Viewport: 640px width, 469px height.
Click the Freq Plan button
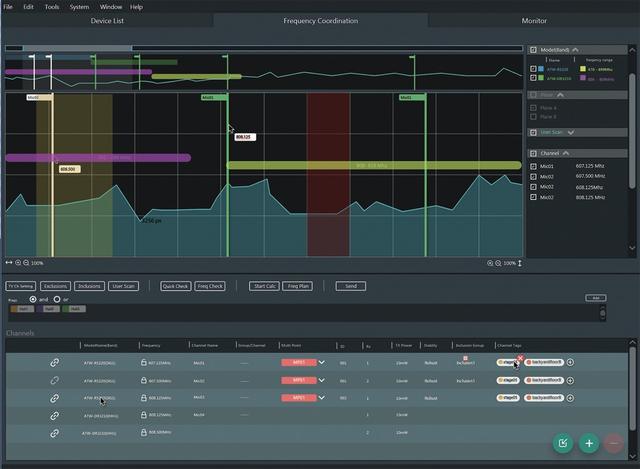coord(298,286)
